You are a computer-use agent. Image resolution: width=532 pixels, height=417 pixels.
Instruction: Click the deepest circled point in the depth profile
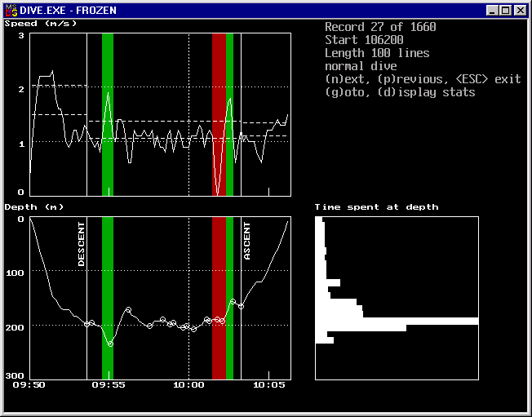[110, 344]
